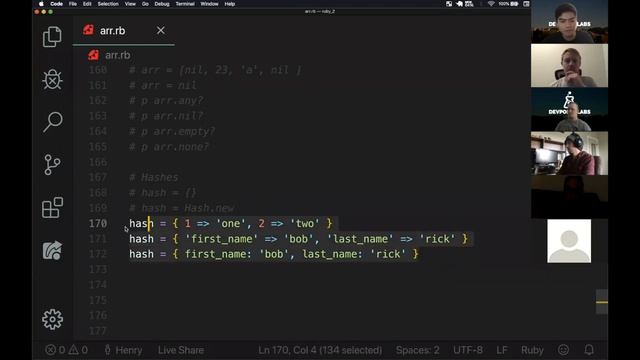Image resolution: width=640 pixels, height=360 pixels.
Task: Click the '# Hashes' comment line
Action: (x=154, y=178)
